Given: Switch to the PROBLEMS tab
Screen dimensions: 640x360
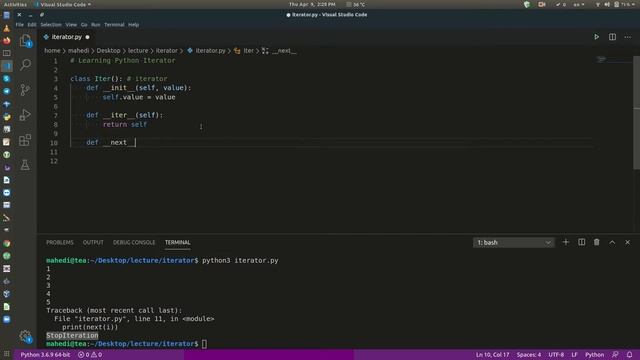Looking at the screenshot, I should [x=60, y=242].
